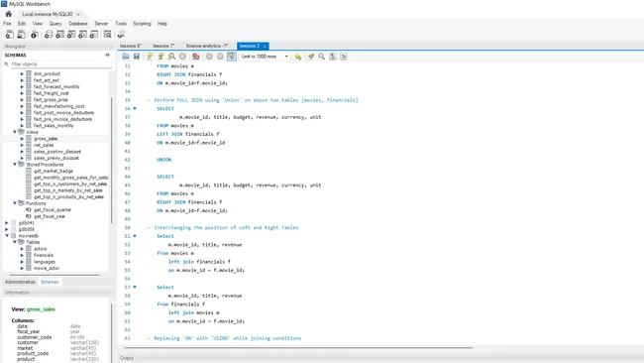Reconnect to DBMS toolbar icon
Viewport: 644px width, 363px height.
pos(121,35)
